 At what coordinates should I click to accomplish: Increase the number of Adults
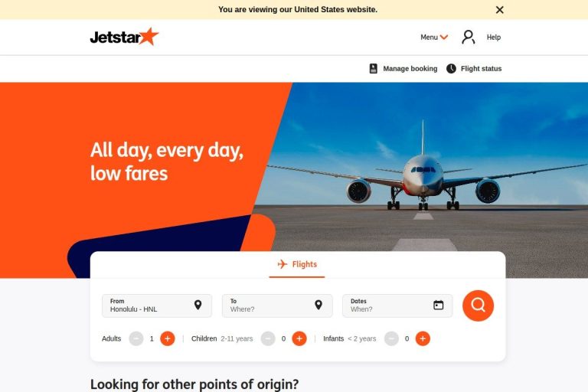point(167,338)
